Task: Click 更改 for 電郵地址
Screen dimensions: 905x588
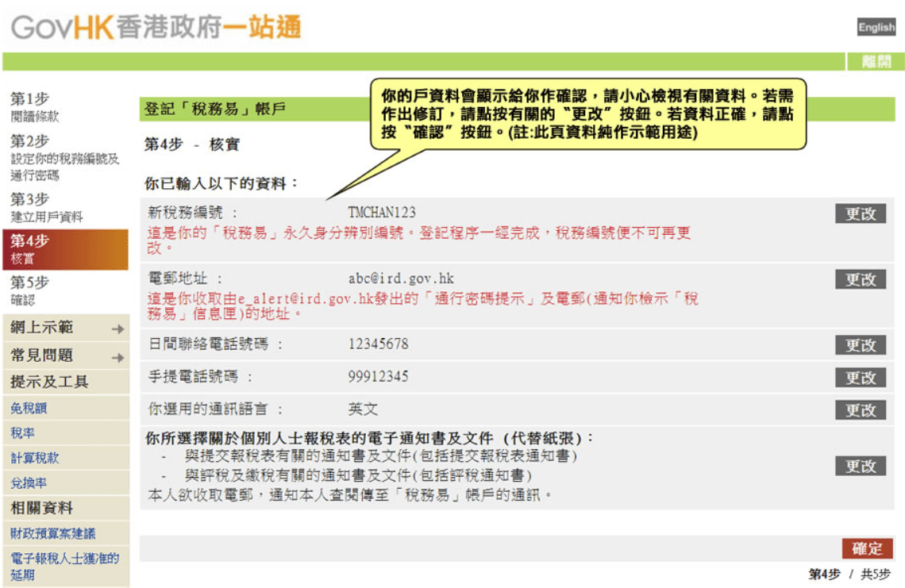Action: click(860, 279)
